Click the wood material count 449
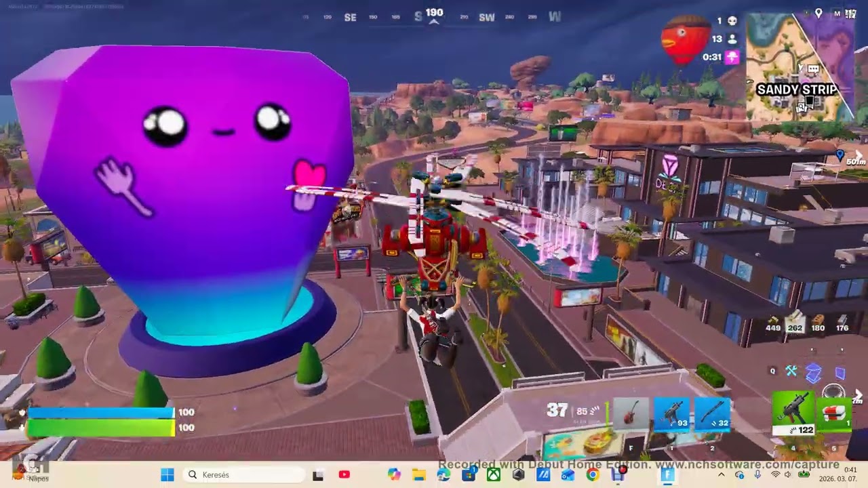 pyautogui.click(x=773, y=324)
